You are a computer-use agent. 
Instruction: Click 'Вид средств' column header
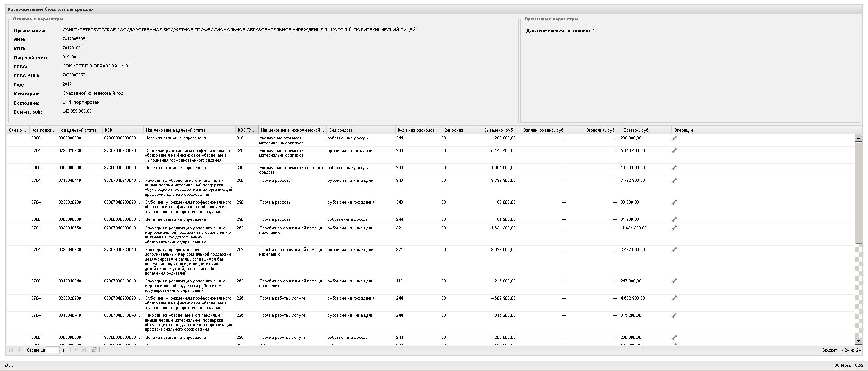click(361, 130)
